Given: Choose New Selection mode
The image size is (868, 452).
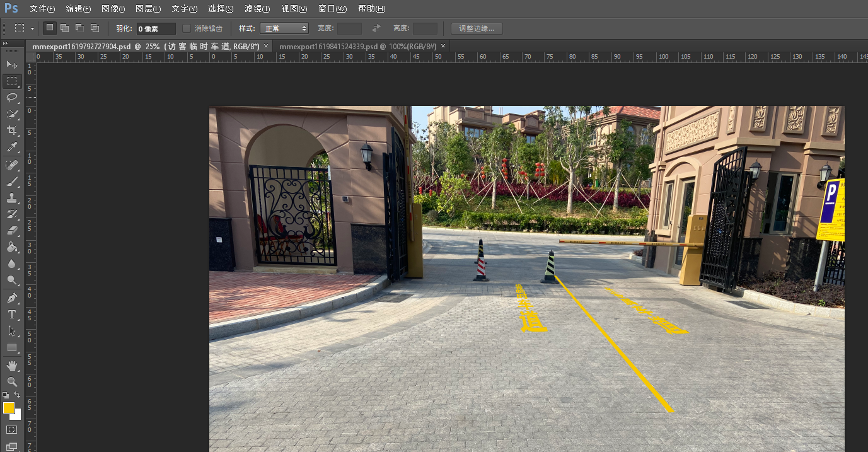Looking at the screenshot, I should [x=50, y=28].
